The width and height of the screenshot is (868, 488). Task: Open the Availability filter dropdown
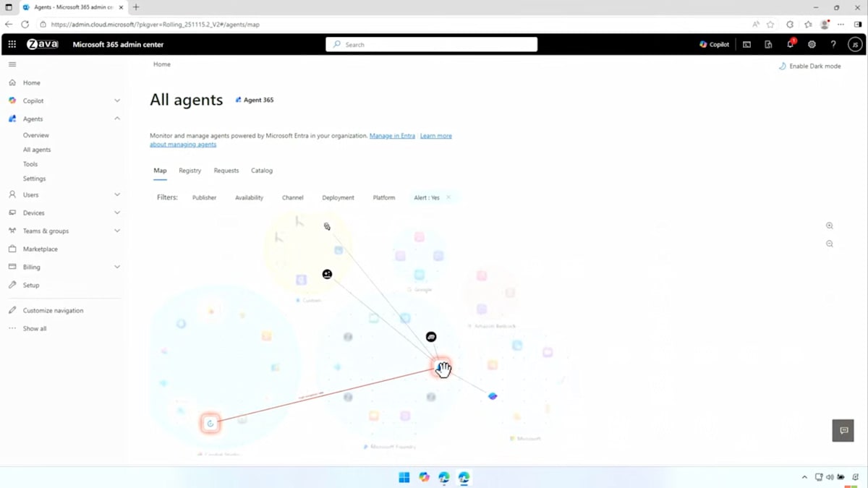[x=249, y=197]
